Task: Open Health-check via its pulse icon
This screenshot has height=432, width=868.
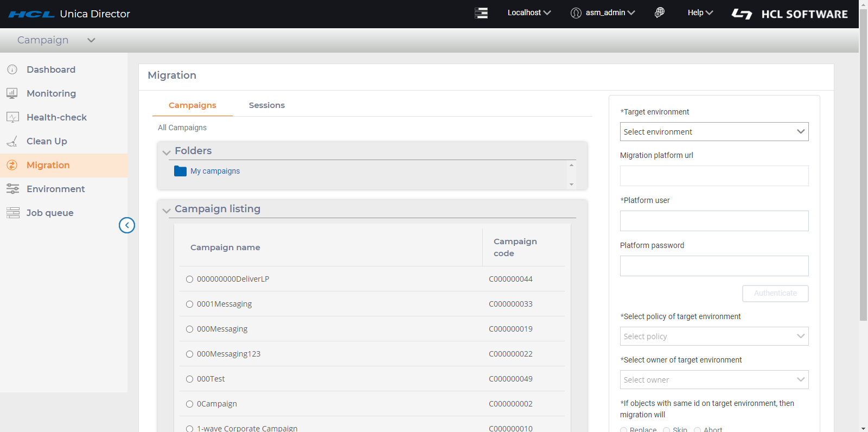Action: (12, 117)
